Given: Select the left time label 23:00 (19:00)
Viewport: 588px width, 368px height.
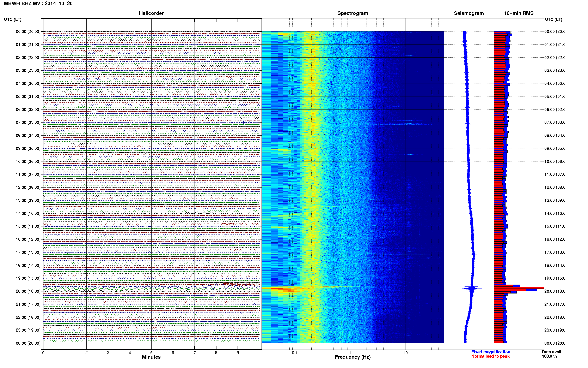Looking at the screenshot, I should 28,330.
